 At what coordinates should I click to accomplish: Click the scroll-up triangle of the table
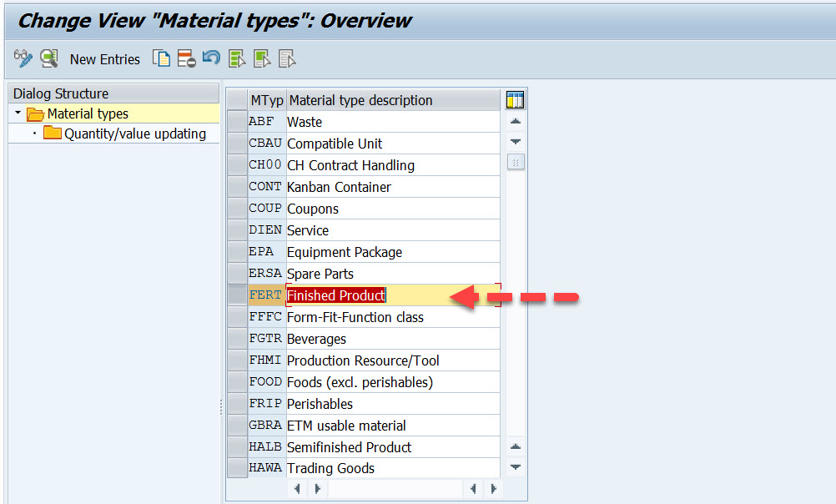pos(515,121)
